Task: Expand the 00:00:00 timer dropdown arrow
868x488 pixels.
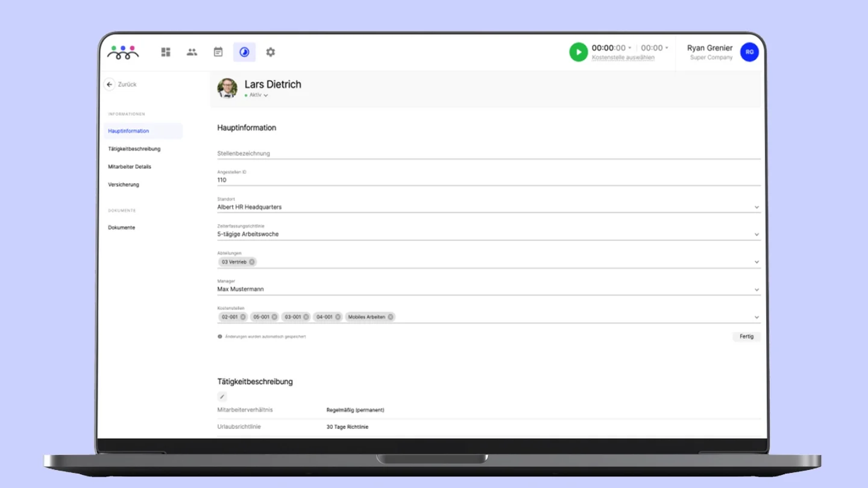Action: pos(630,48)
